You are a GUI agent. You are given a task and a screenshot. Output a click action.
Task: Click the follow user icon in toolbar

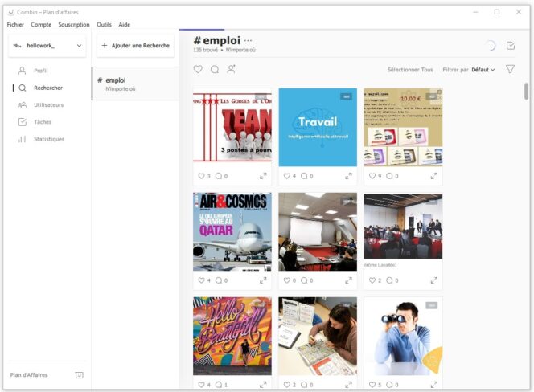(232, 69)
